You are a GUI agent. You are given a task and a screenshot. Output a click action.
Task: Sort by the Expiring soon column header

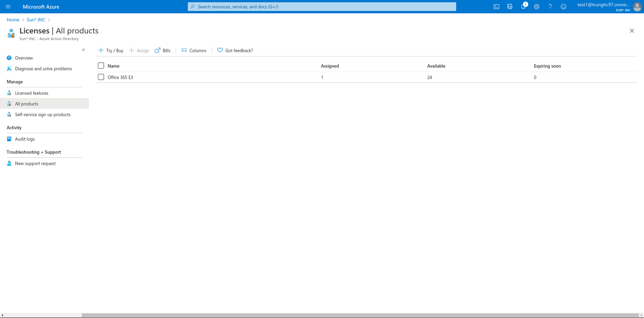[547, 66]
